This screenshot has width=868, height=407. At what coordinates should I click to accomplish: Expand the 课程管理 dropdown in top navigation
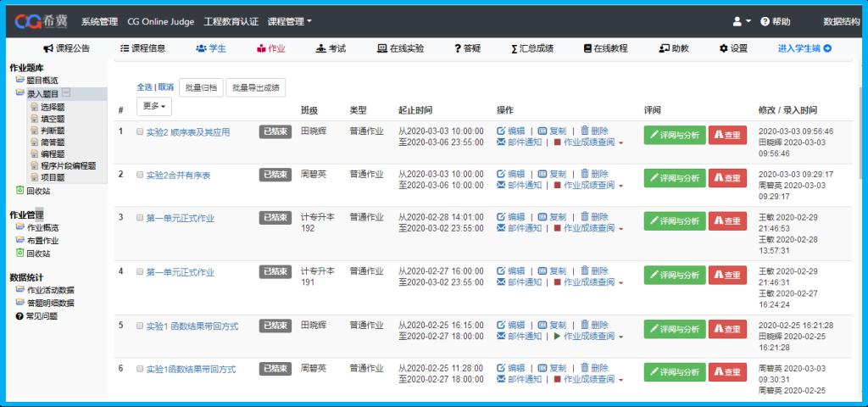(289, 21)
